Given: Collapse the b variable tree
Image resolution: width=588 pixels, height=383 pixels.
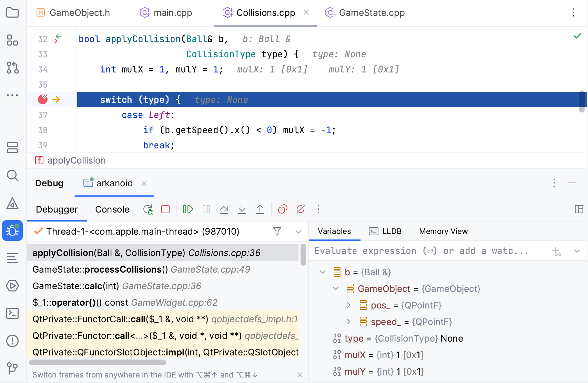Looking at the screenshot, I should pos(323,272).
